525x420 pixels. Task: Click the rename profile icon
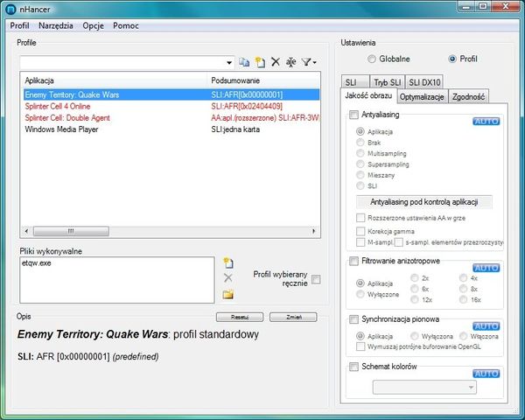[x=291, y=62]
